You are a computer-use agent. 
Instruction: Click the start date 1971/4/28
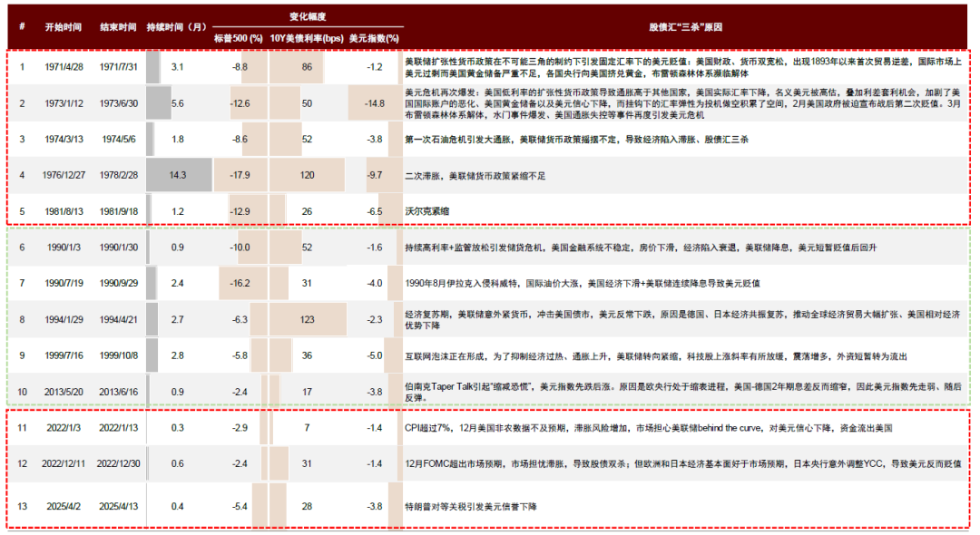(63, 67)
